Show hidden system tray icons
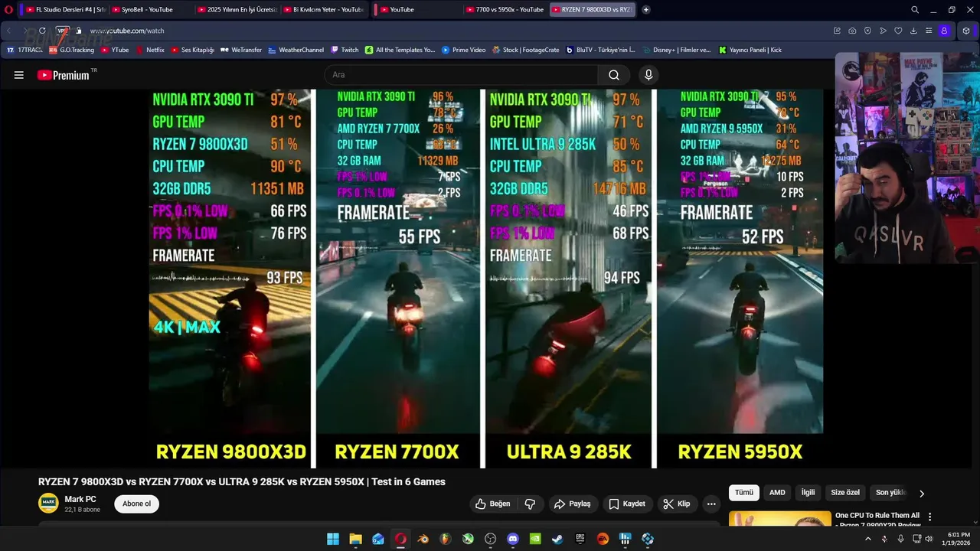This screenshot has height=551, width=980. click(867, 539)
